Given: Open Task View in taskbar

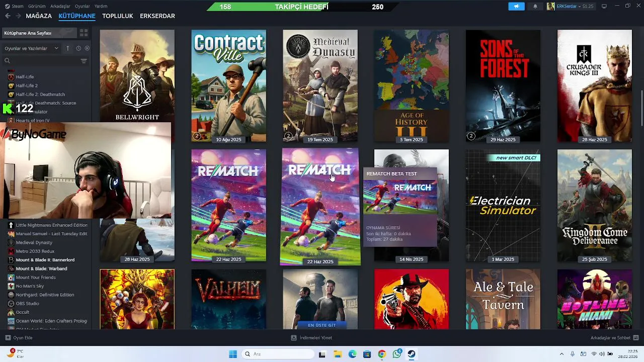Looking at the screenshot, I should pos(322,354).
